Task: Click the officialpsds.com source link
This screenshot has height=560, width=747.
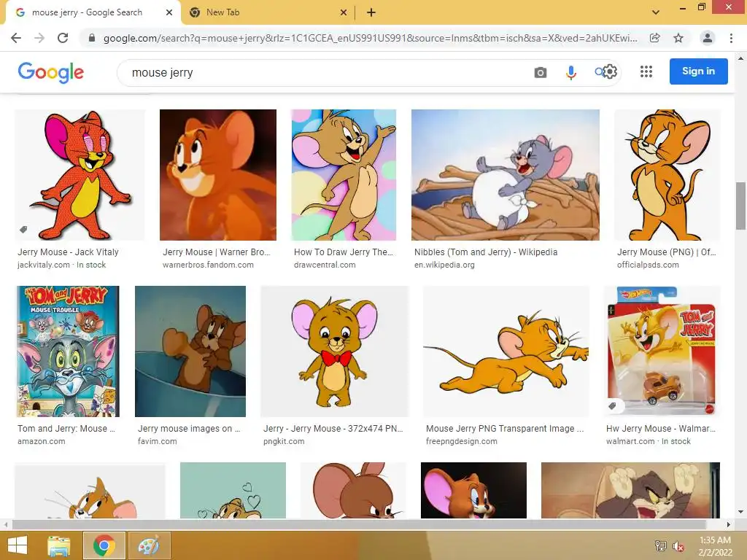Action: pyautogui.click(x=648, y=265)
